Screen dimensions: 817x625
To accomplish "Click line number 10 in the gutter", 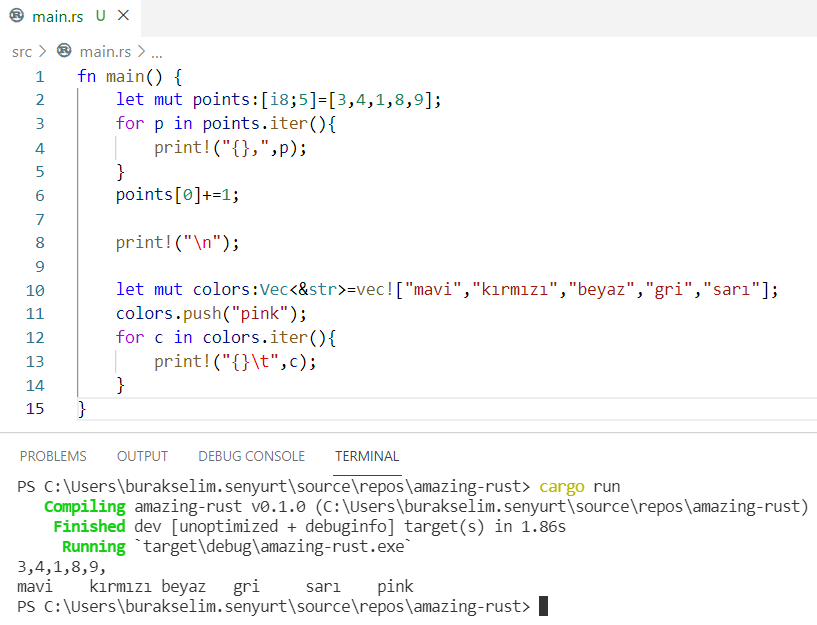I will [x=35, y=289].
